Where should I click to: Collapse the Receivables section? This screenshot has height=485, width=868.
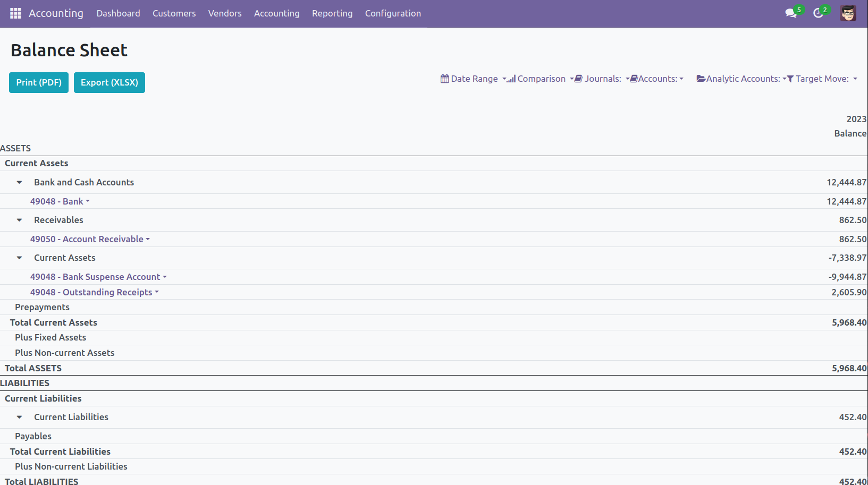[19, 220]
